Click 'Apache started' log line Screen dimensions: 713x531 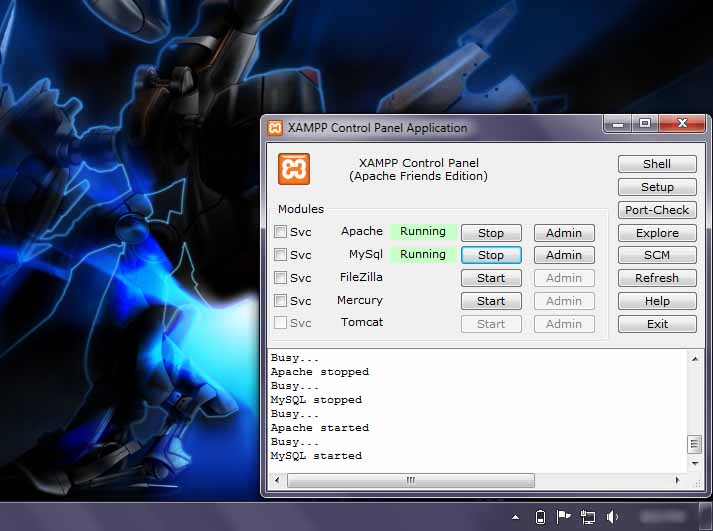[x=320, y=428]
